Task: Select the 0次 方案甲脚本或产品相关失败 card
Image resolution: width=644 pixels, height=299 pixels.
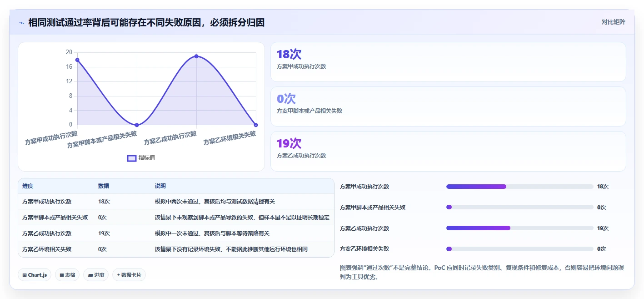Action: 448,106
